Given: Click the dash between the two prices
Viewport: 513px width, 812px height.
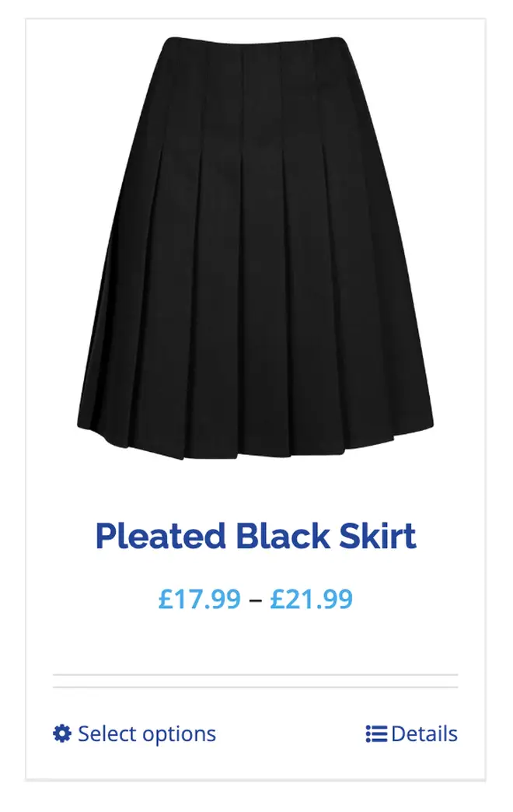Looking at the screenshot, I should click(256, 600).
